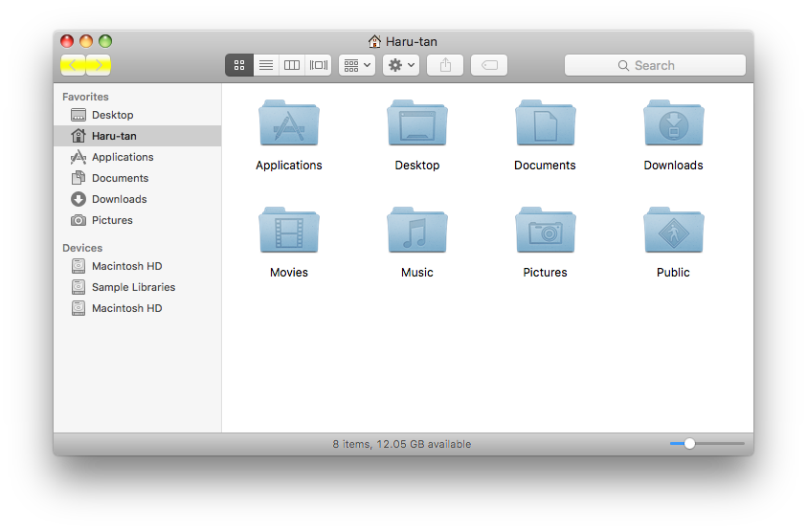Click the "8 items, 12.05 GB available" status text

click(402, 444)
